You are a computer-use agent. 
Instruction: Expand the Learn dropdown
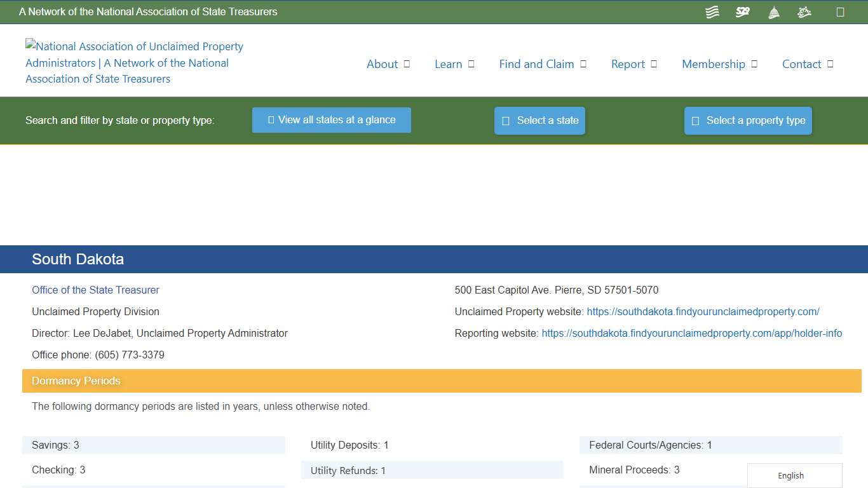pyautogui.click(x=454, y=64)
